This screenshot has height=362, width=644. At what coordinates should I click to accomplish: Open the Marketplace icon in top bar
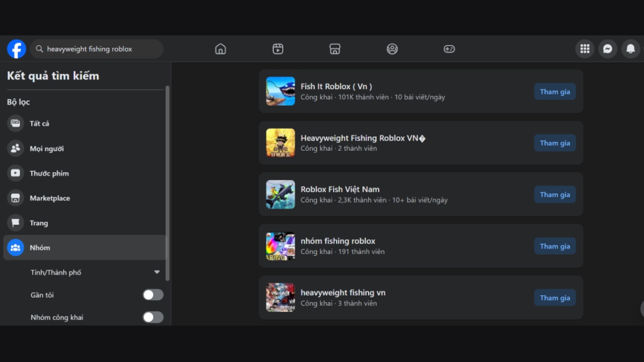(x=335, y=49)
